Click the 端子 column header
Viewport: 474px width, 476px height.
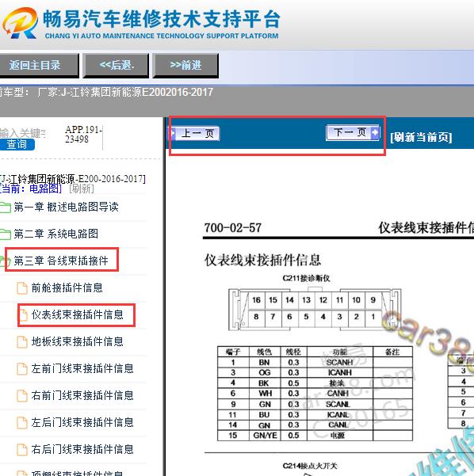coord(233,352)
